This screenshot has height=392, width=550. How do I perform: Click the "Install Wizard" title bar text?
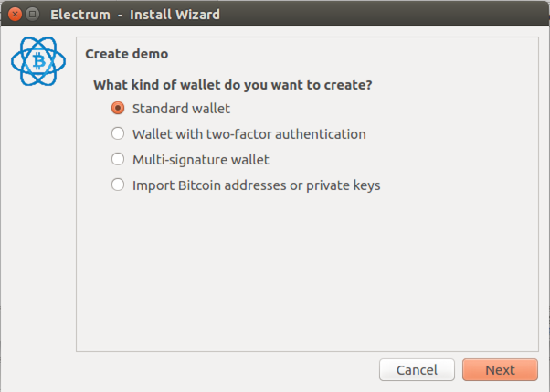[x=175, y=15]
